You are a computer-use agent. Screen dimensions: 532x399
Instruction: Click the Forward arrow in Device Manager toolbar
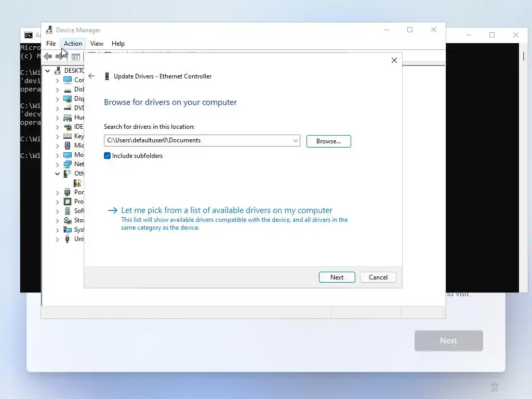tap(60, 56)
